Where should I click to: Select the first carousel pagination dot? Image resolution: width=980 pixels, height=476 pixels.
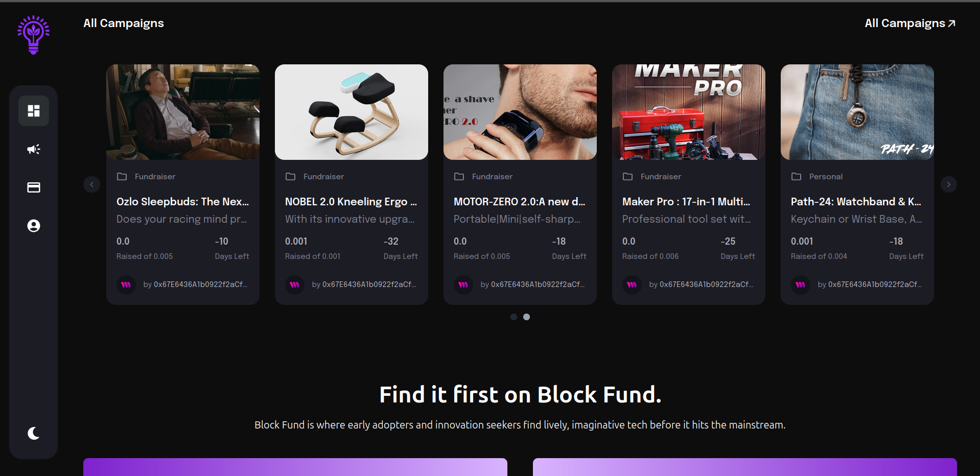pos(514,317)
